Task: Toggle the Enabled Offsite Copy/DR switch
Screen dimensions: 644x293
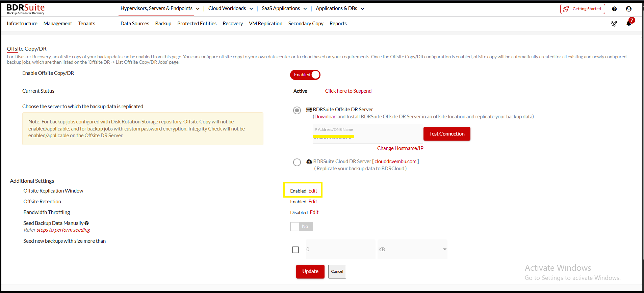Action: coord(305,75)
